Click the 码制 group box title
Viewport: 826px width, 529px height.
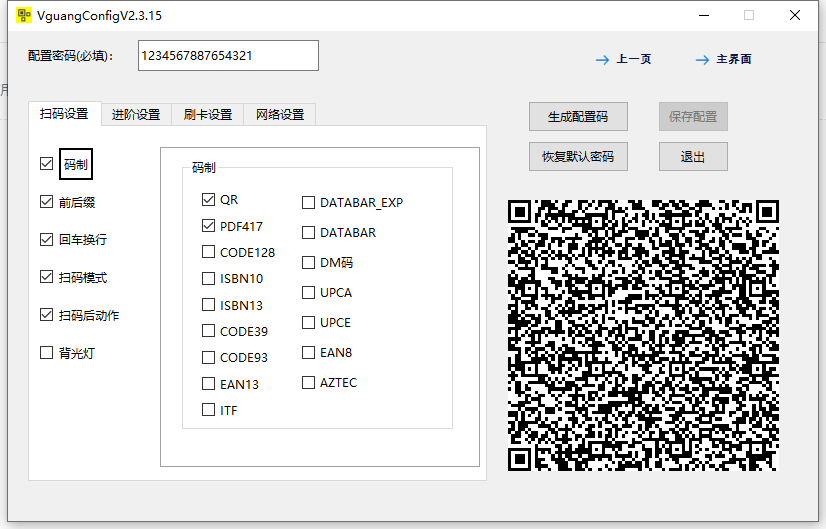(x=204, y=168)
